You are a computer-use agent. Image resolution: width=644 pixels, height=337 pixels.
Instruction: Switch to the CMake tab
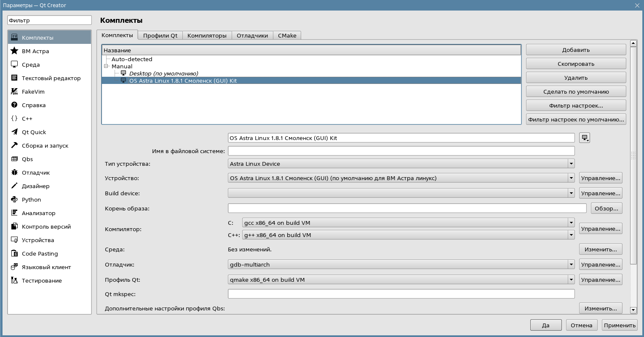click(x=287, y=35)
